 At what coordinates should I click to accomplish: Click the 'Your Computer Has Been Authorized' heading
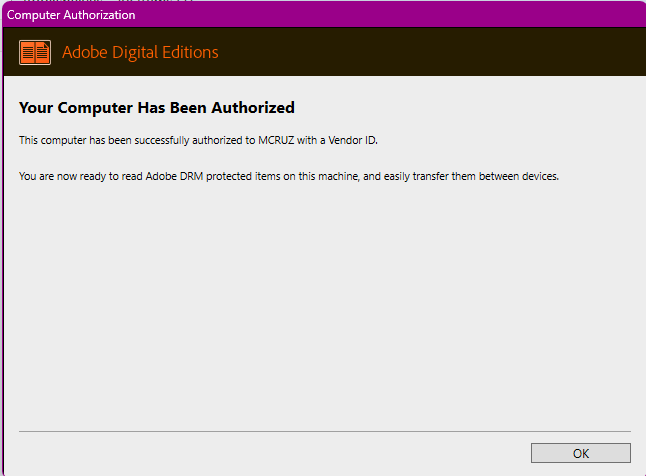point(157,108)
